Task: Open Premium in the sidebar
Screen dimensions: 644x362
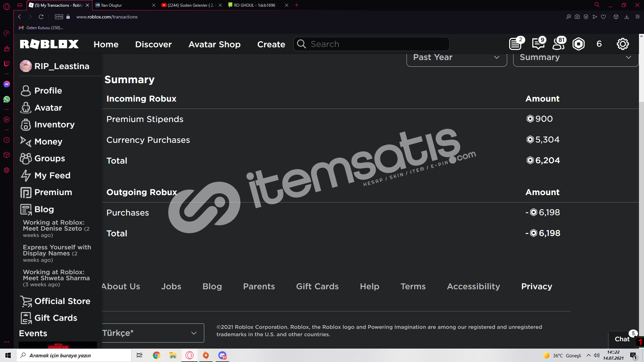Action: click(x=46, y=192)
